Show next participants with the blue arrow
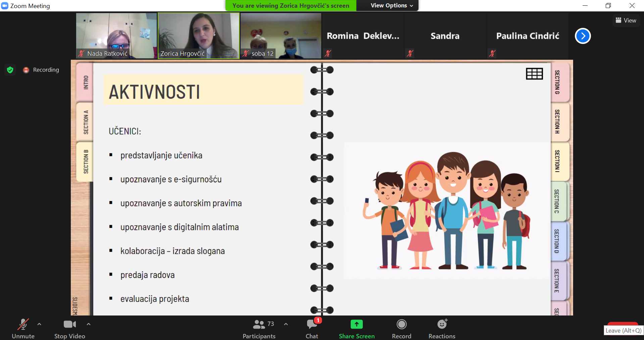This screenshot has width=644, height=340. (583, 36)
